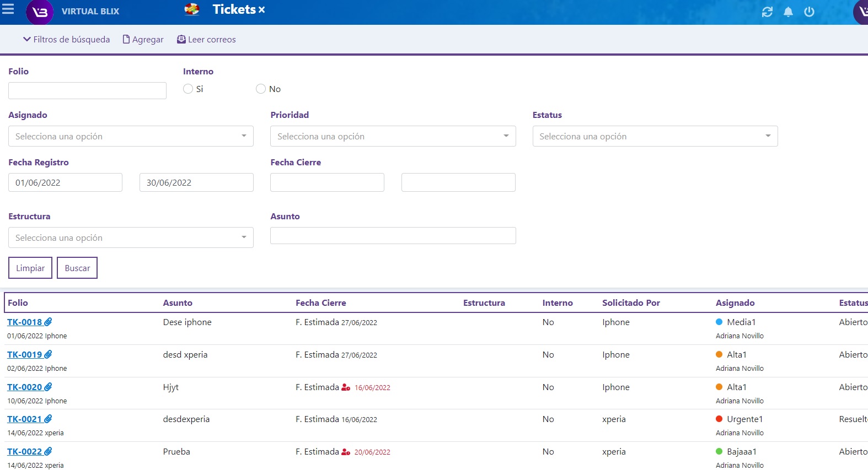Click the refresh icon in header

click(767, 12)
